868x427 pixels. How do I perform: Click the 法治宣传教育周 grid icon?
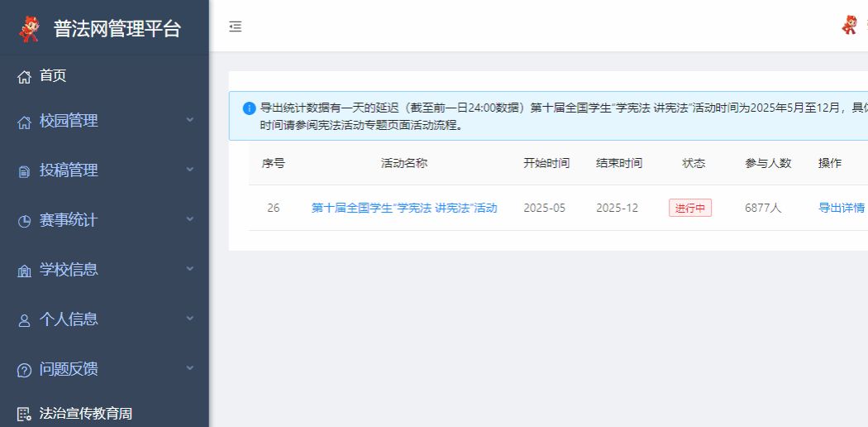click(24, 414)
